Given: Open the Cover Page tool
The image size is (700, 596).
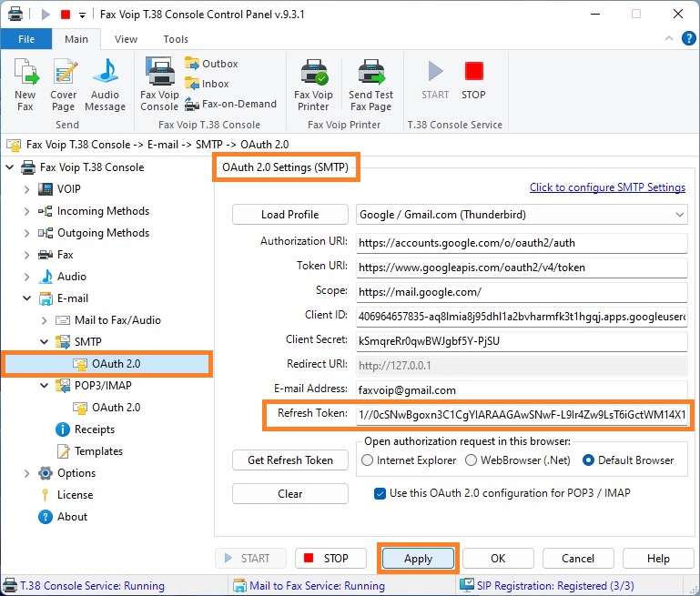Looking at the screenshot, I should click(64, 85).
